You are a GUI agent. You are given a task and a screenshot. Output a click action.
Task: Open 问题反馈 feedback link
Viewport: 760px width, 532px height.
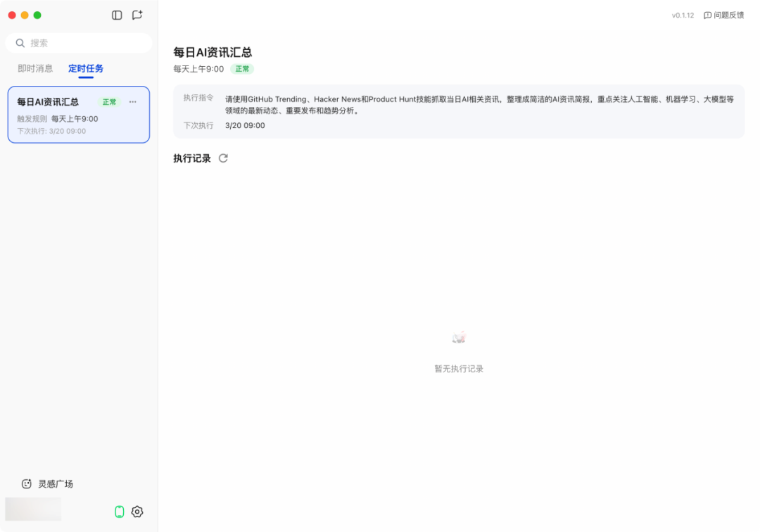(x=723, y=15)
